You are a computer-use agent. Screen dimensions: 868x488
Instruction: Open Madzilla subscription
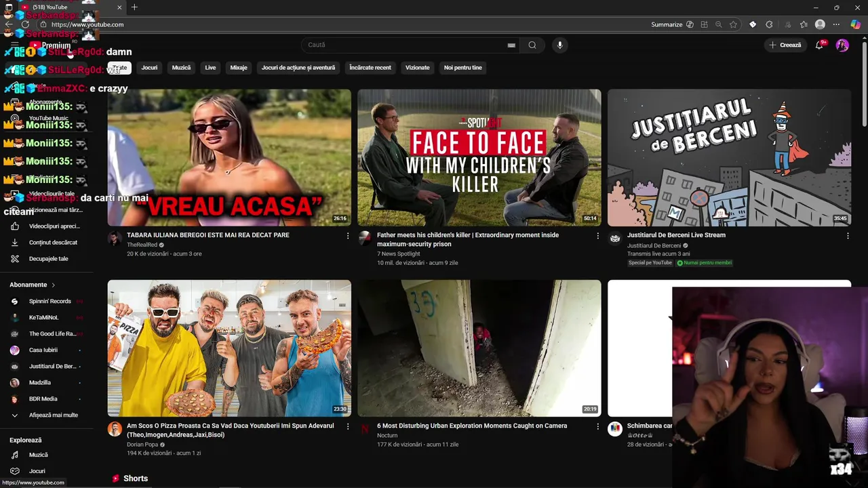coord(47,383)
